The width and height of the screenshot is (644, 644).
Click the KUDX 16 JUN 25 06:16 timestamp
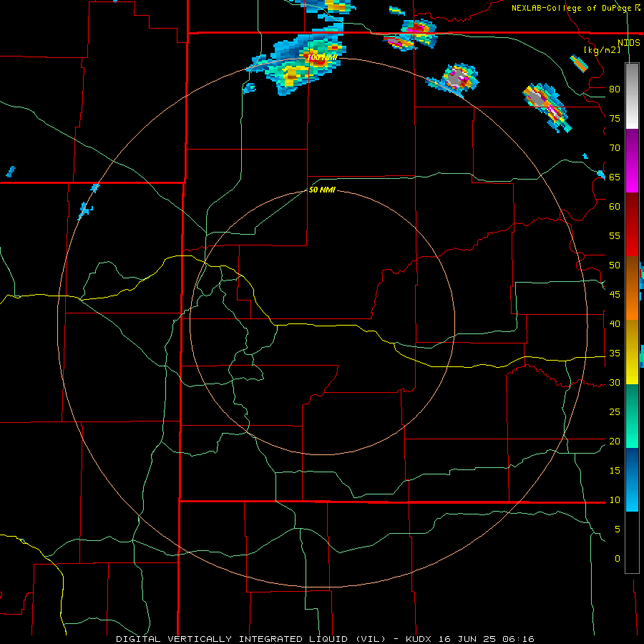(470, 639)
